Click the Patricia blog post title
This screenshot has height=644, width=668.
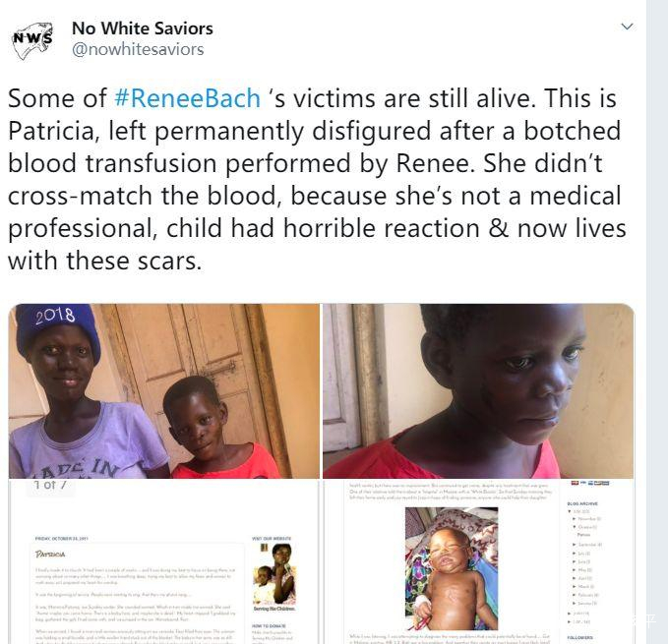(50, 555)
